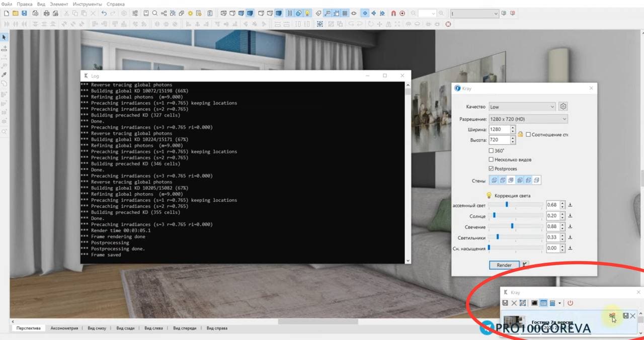
Task: Click the Рассеянный свет slider
Action: coord(516,205)
